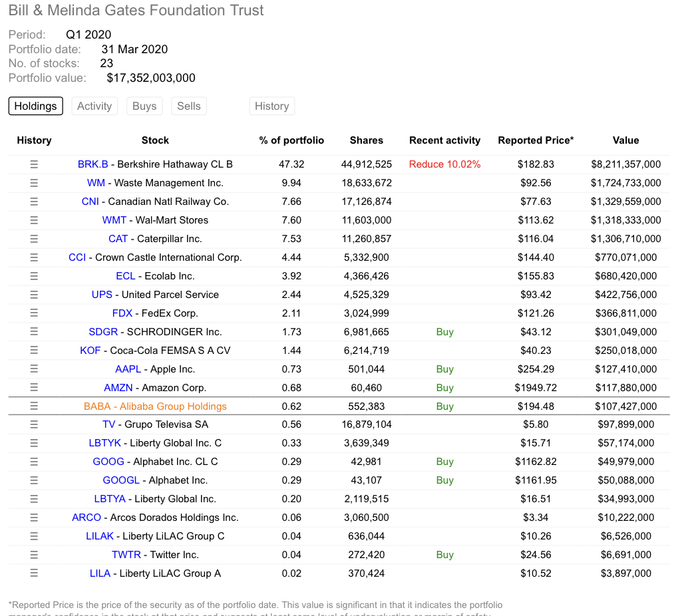This screenshot has width=688, height=616.
Task: Open history icon for Arcos Dorados row
Action: pyautogui.click(x=34, y=518)
